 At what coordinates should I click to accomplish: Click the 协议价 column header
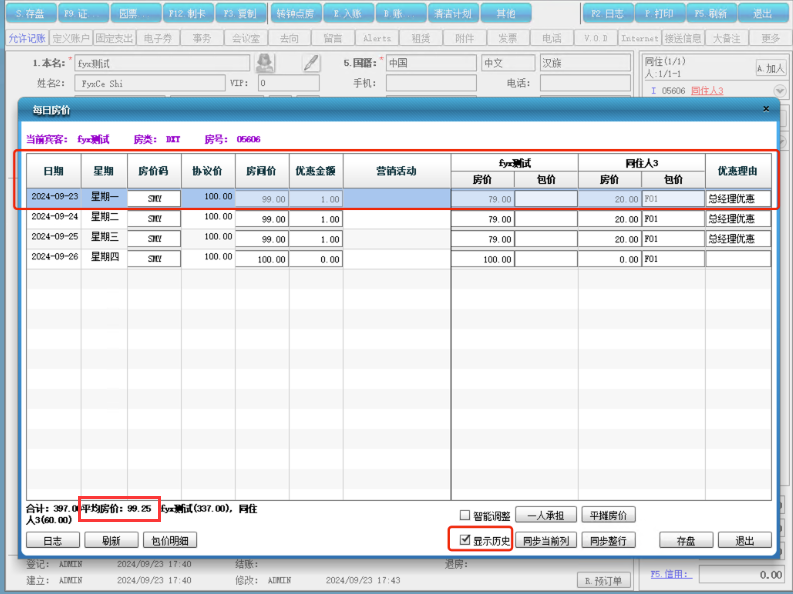pyautogui.click(x=208, y=171)
